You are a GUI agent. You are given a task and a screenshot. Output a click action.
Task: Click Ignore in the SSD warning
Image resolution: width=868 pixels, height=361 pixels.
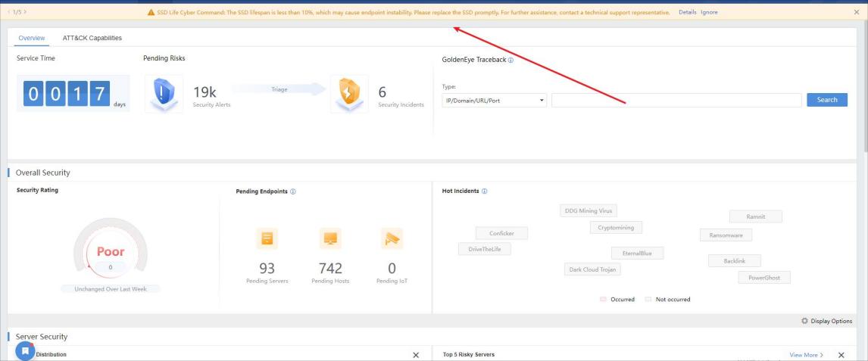click(x=709, y=12)
